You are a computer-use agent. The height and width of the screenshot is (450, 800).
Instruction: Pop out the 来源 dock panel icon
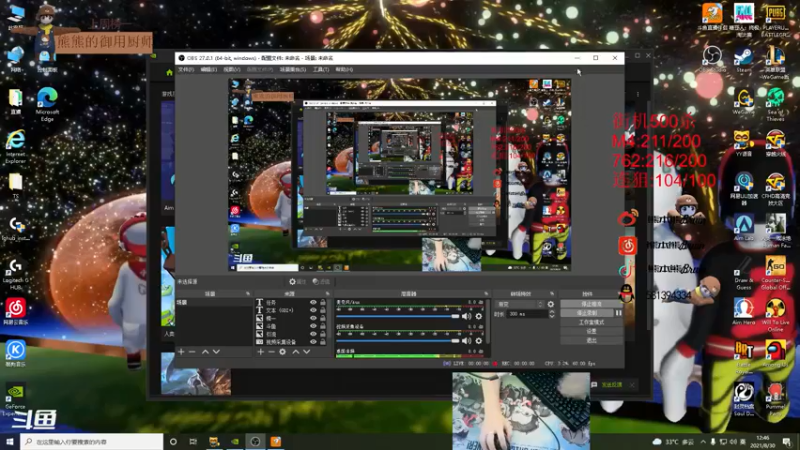pos(327,294)
